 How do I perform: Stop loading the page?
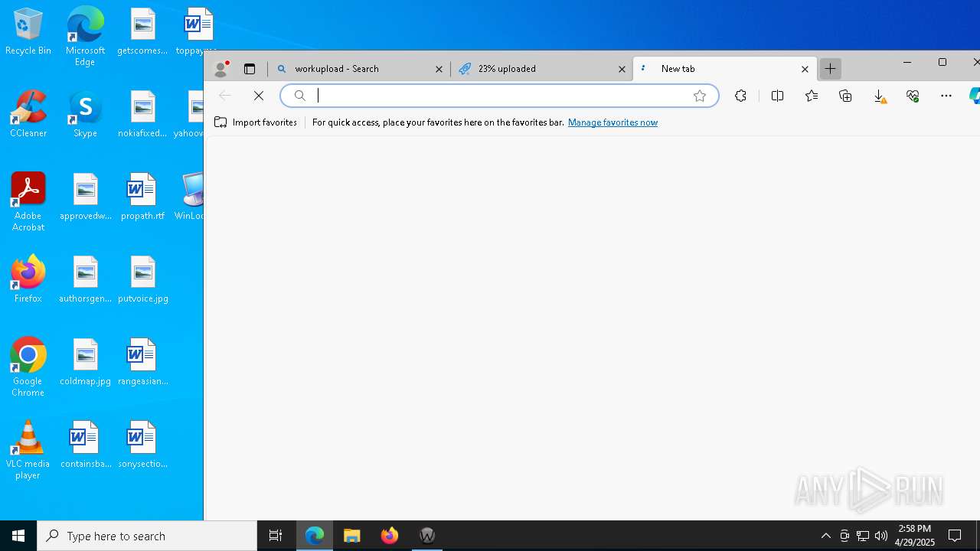coord(259,96)
